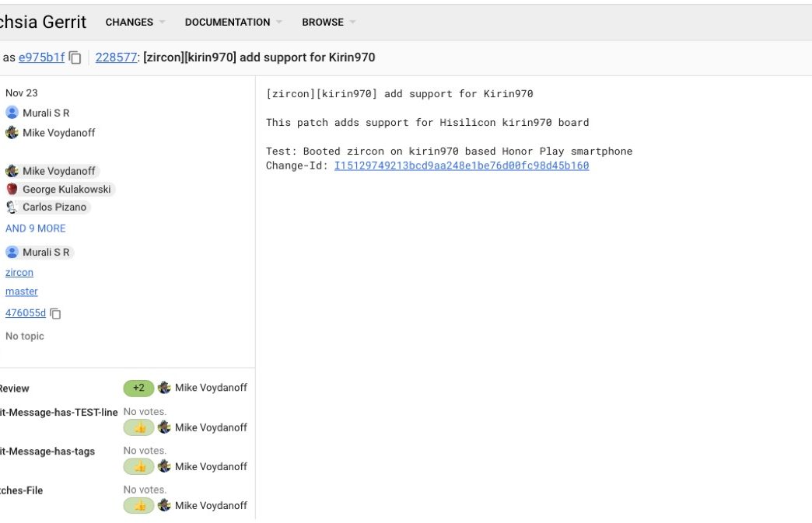Open the DOCUMENTATION dropdown menu
The height and width of the screenshot is (523, 812).
click(x=233, y=22)
